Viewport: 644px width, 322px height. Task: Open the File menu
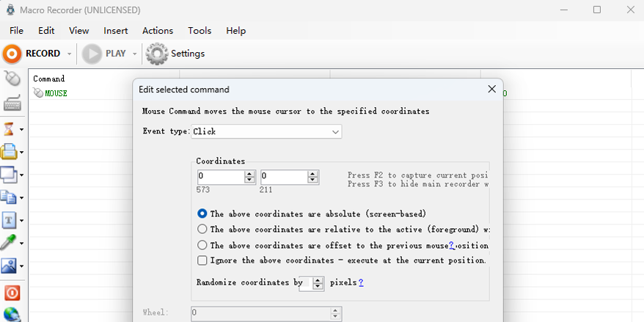(16, 31)
